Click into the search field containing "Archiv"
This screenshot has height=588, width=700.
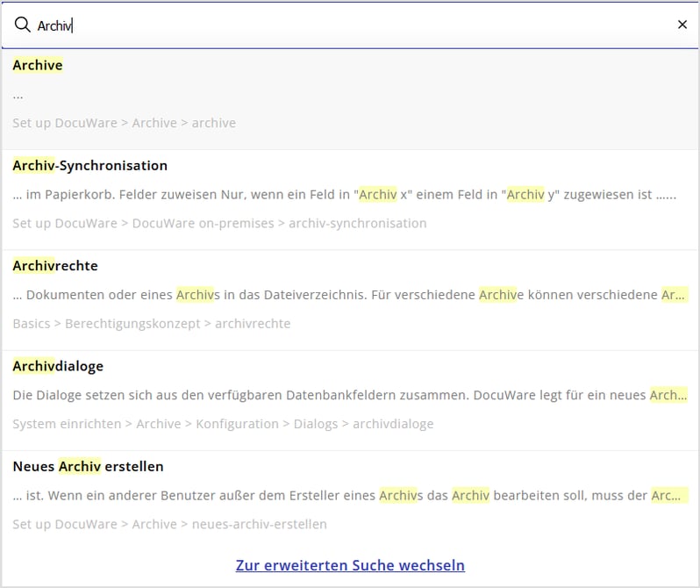(x=351, y=25)
